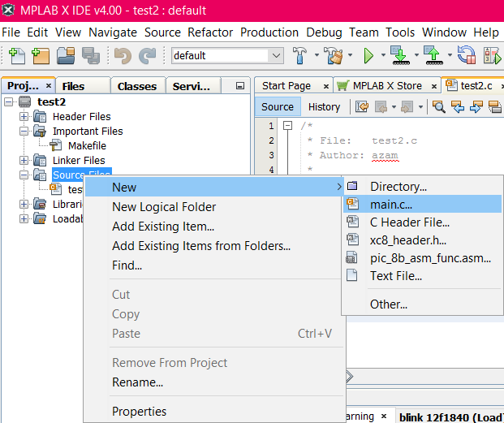Open the File menu
504x423 pixels.
11,32
